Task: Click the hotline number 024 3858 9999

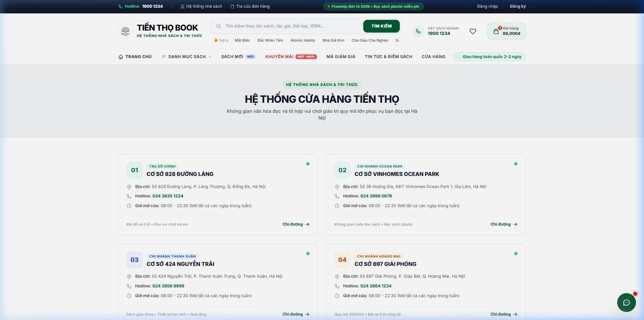Action: point(168,286)
